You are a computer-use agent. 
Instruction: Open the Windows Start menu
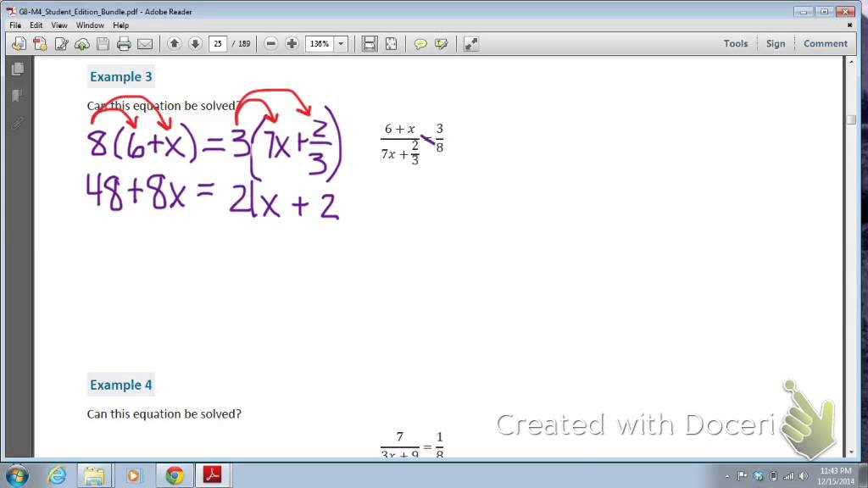(17, 476)
